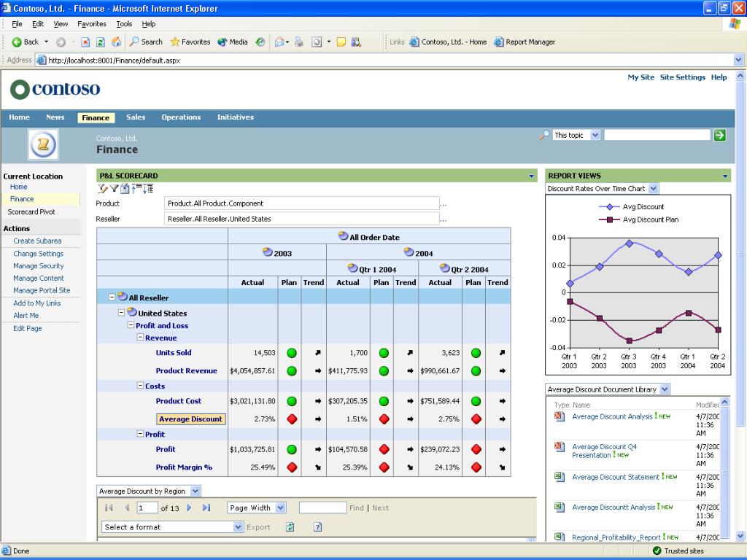Click the $4,054,857.61 value cell

[x=252, y=370]
